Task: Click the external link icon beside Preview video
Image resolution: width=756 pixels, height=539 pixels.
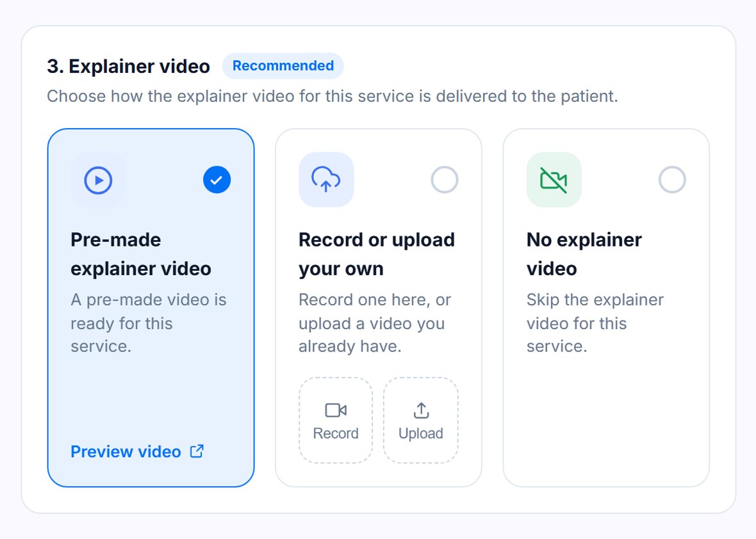Action: (197, 451)
